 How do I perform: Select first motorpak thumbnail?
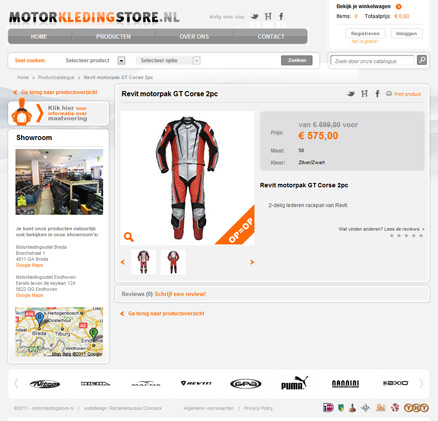coord(143,262)
